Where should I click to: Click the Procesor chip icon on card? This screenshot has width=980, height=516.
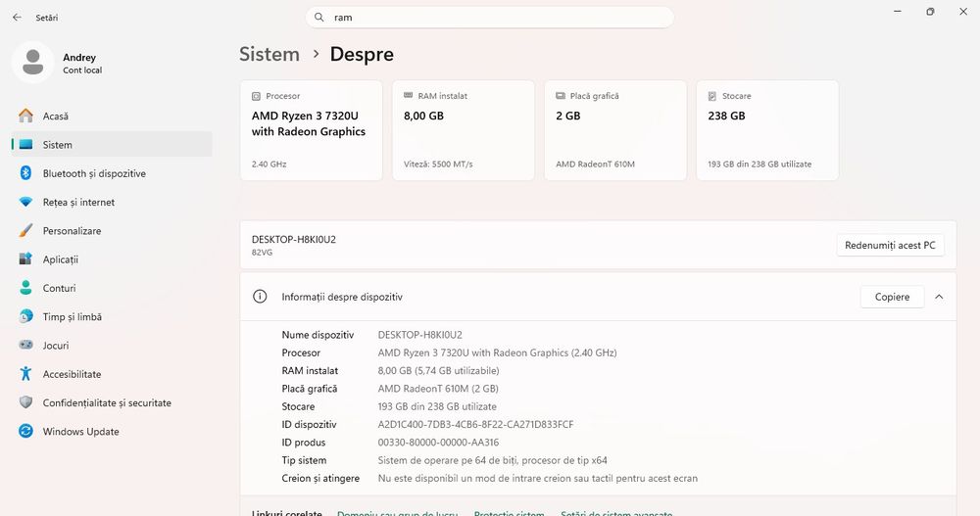click(256, 96)
